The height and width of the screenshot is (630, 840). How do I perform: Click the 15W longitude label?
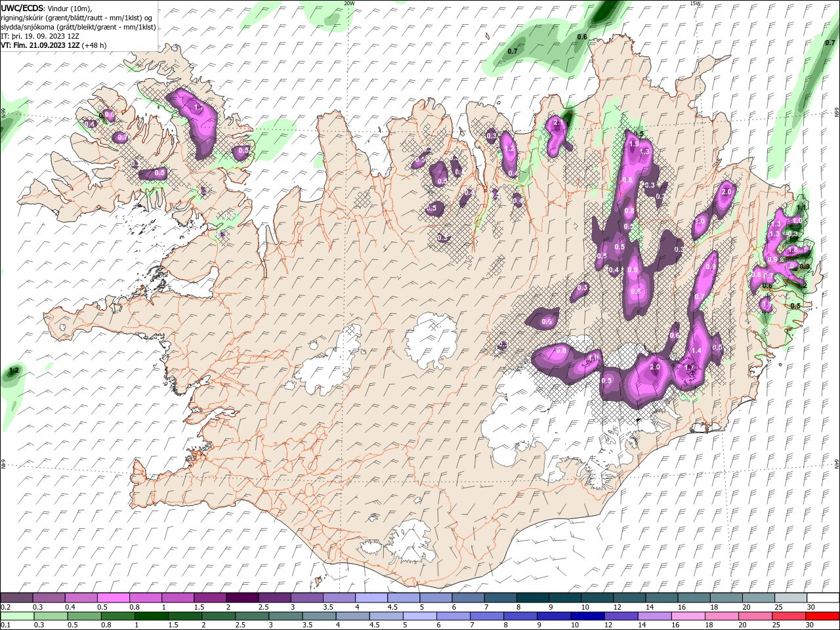tap(695, 3)
